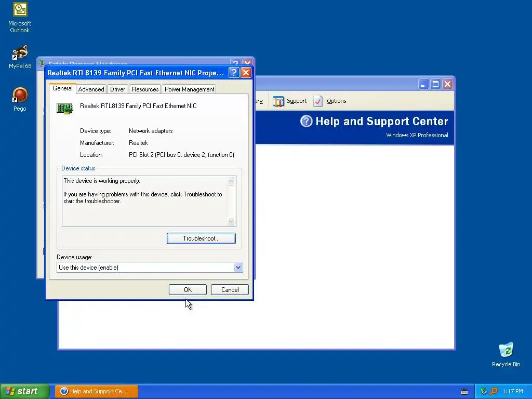Open the Power Management tab
The image size is (532, 399).
tap(189, 89)
